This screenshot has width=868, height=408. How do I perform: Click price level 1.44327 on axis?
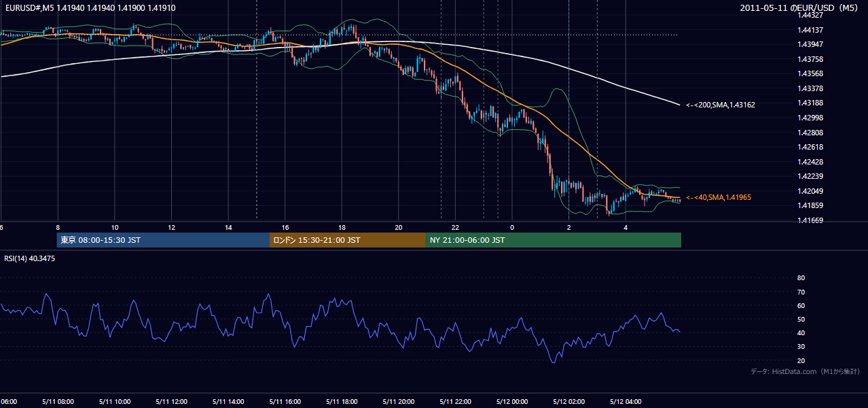point(810,15)
